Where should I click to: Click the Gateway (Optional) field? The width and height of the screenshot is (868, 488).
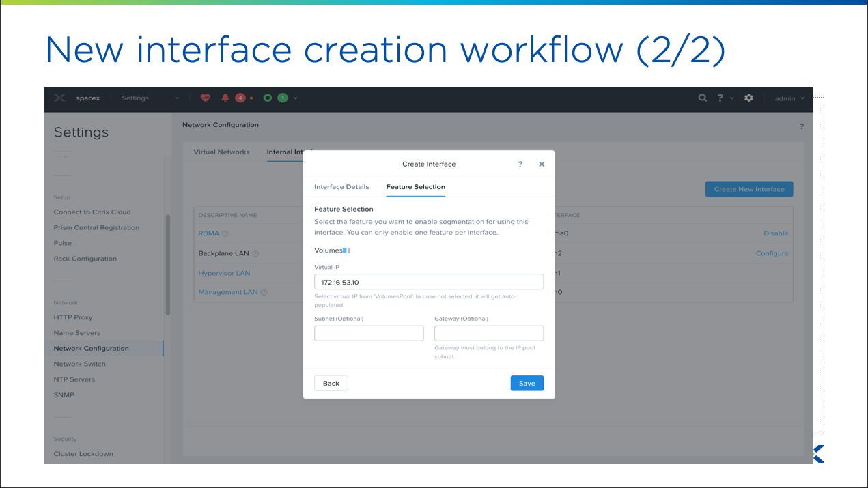pos(489,333)
